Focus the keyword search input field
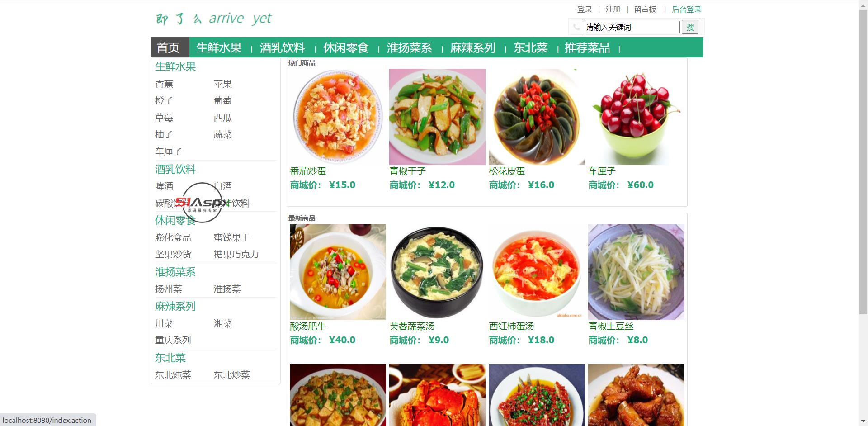The image size is (868, 426). pos(632,27)
